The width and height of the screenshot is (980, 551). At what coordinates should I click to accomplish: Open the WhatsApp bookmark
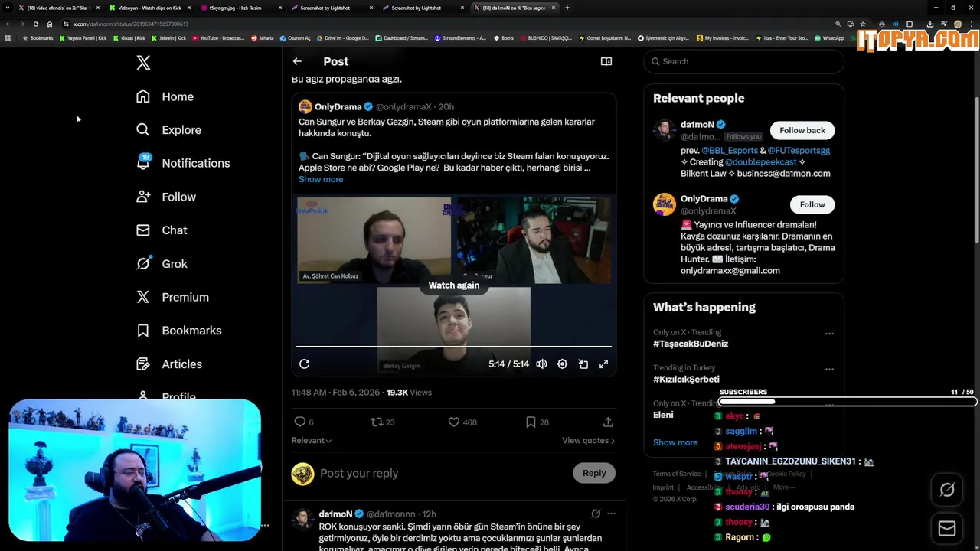829,38
